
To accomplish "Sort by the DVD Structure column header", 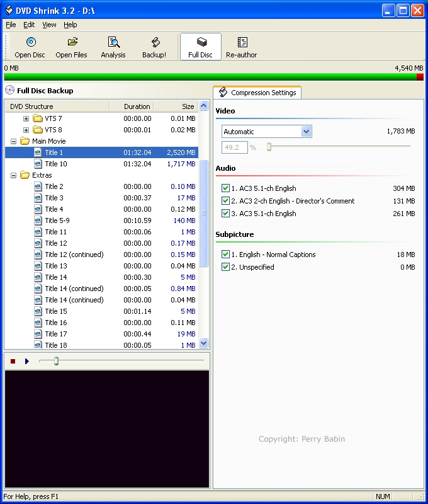I will (x=57, y=106).
